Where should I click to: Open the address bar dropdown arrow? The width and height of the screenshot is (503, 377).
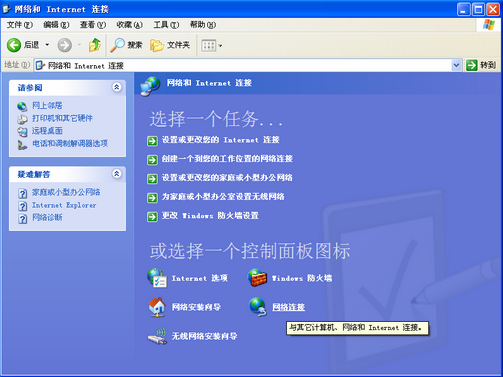pos(456,65)
